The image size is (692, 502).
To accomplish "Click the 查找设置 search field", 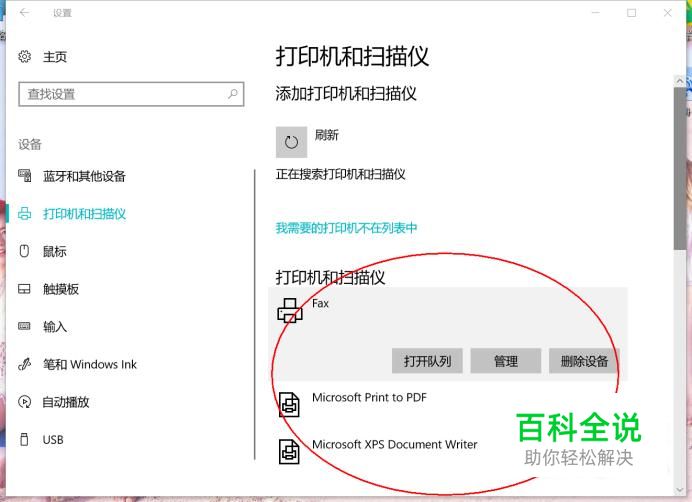I will pyautogui.click(x=131, y=94).
